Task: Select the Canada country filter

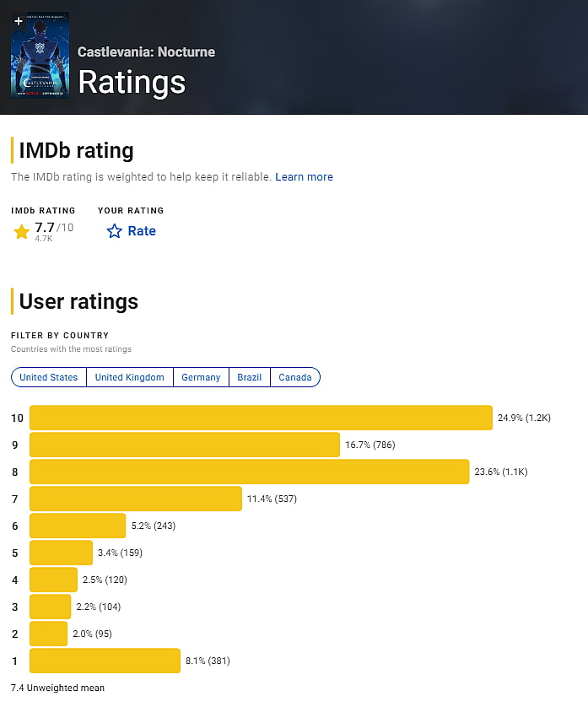Action: pyautogui.click(x=295, y=377)
